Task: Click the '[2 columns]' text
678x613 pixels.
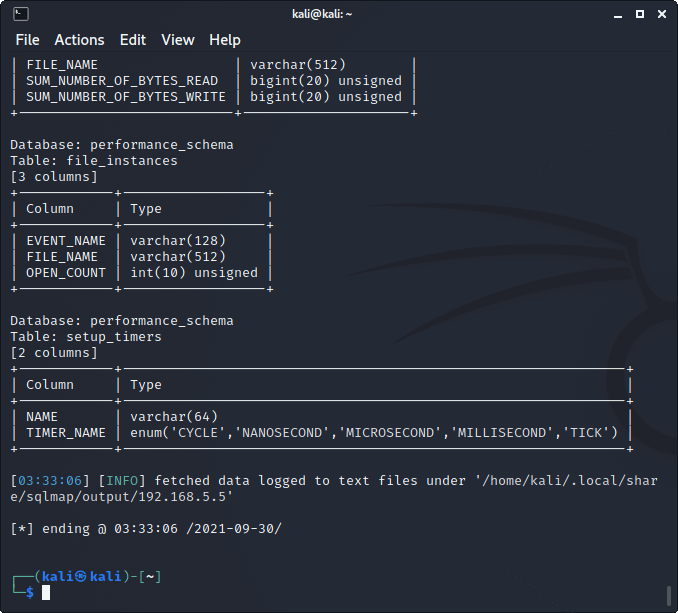Action: point(54,353)
